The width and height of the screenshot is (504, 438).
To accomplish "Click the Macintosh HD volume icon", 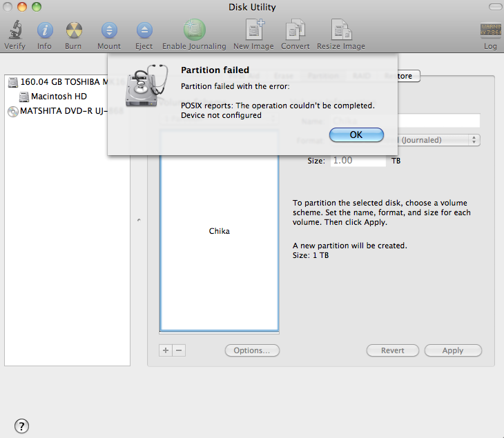I will pos(23,97).
